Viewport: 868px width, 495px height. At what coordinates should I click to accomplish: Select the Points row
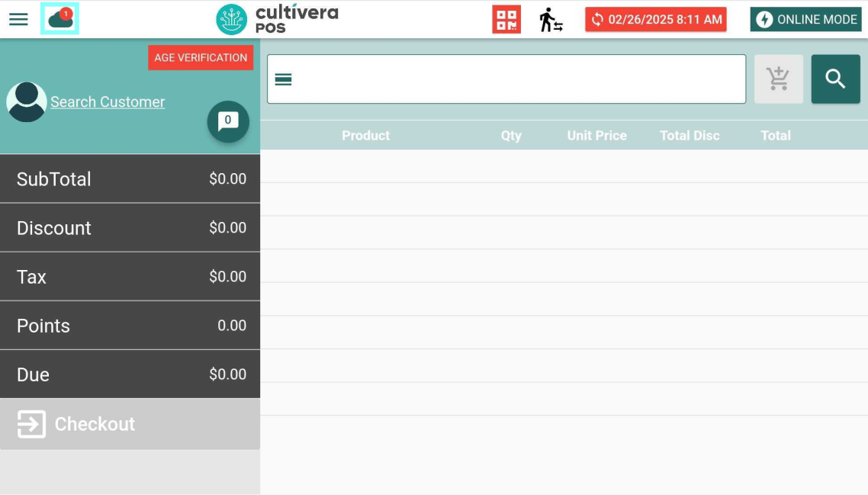(130, 325)
